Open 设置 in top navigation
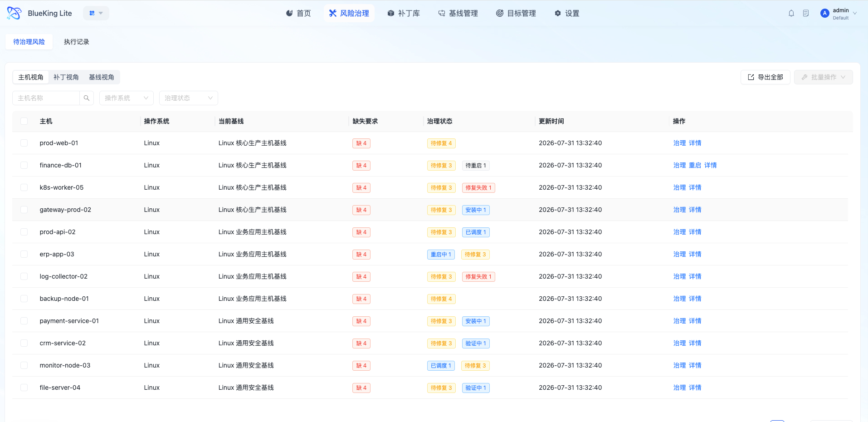Screen dimensions: 868x422 click(x=567, y=13)
